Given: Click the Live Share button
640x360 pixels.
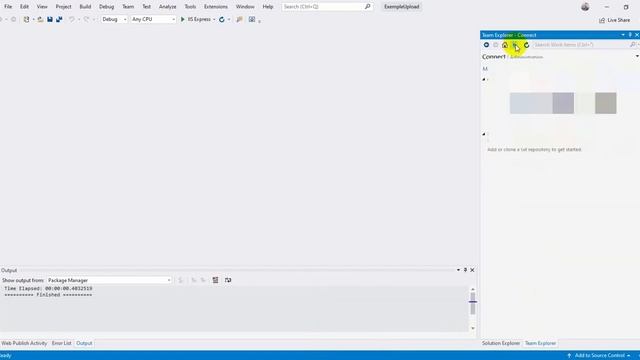Looking at the screenshot, I should coord(615,20).
